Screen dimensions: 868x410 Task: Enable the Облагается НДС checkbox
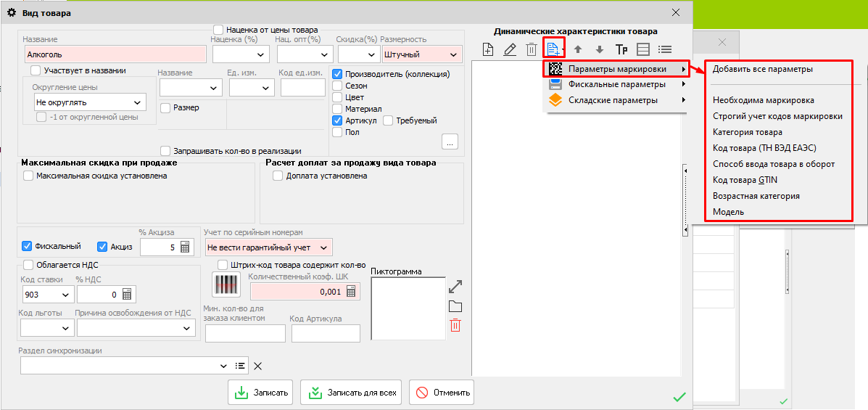pyautogui.click(x=28, y=265)
